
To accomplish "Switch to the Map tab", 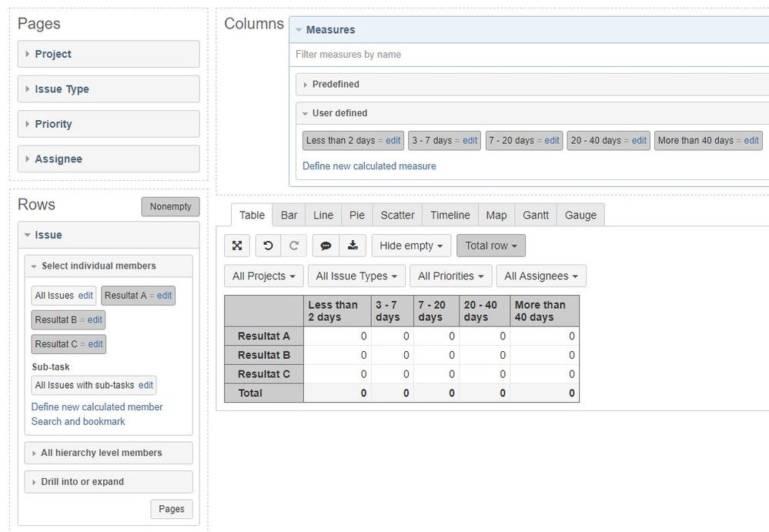I will [x=497, y=216].
